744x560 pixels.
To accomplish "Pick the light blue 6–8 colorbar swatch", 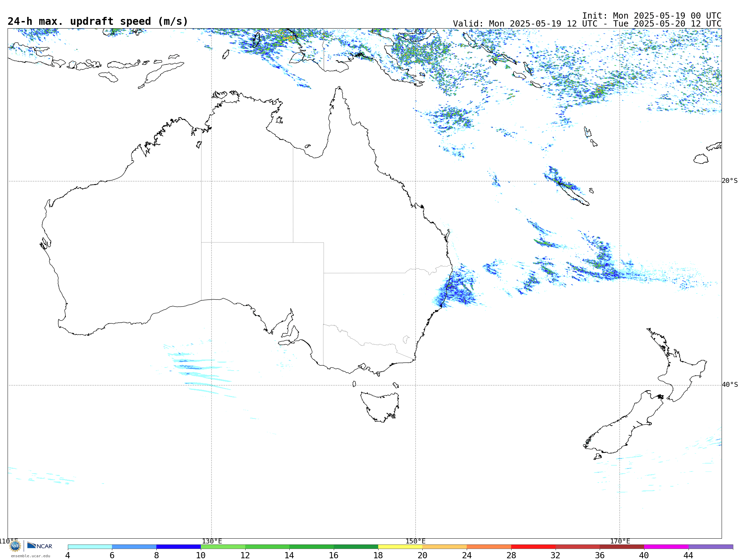I will click(x=134, y=547).
